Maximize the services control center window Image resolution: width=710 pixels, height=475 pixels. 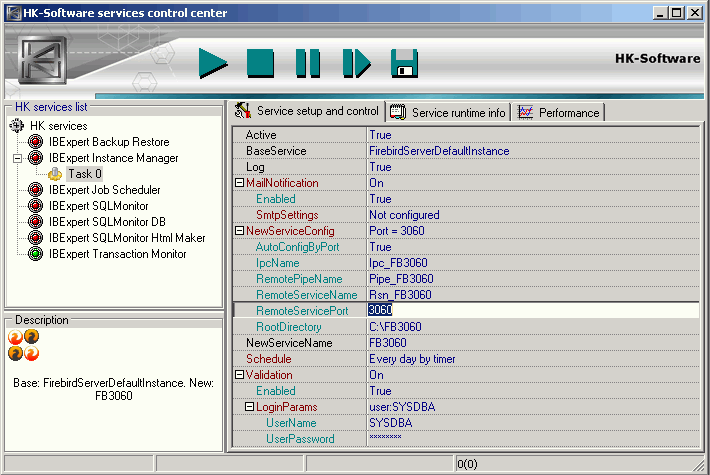tap(677, 13)
